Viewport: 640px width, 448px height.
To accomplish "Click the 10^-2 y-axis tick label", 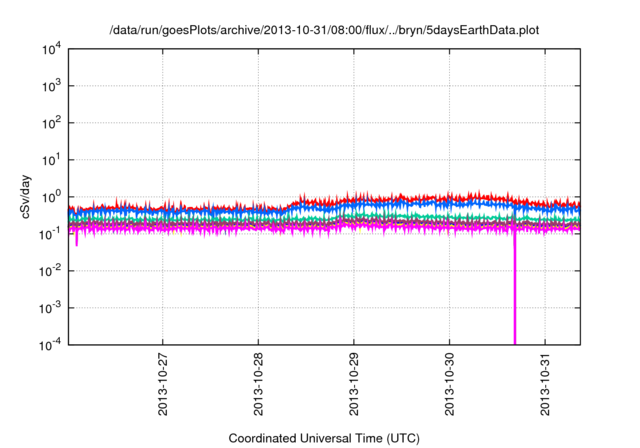I will click(50, 271).
